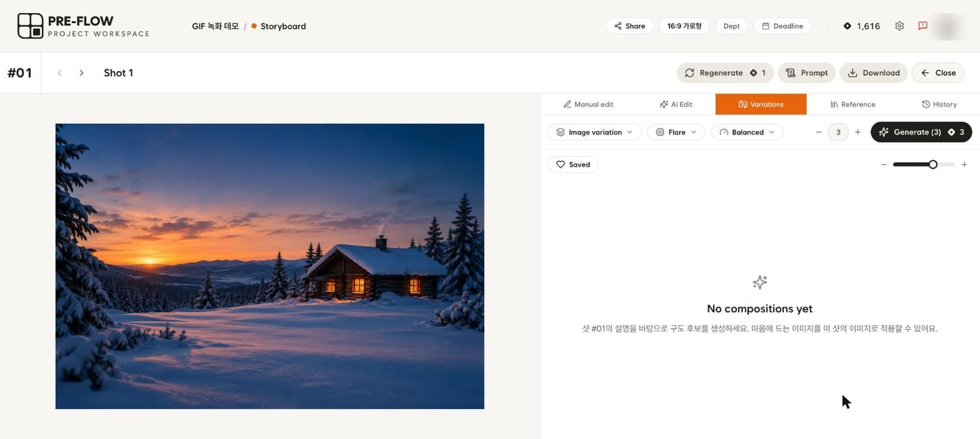The width and height of the screenshot is (980, 439).
Task: Switch to the AI Edit tab
Action: [x=676, y=105]
